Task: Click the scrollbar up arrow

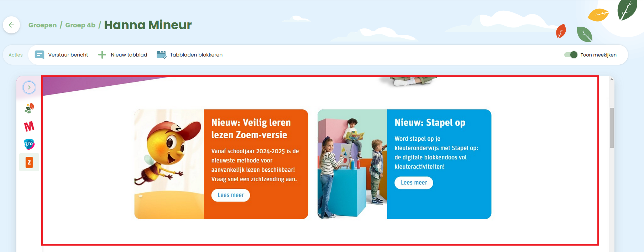Action: tap(612, 79)
